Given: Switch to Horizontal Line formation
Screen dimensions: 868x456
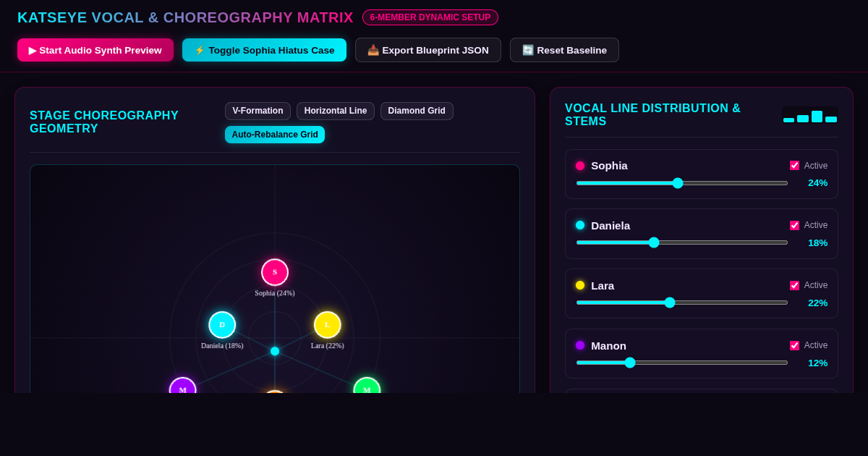Looking at the screenshot, I should click(x=336, y=111).
